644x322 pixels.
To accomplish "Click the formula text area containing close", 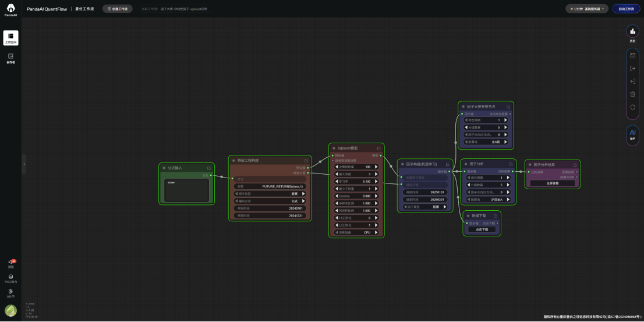I will [186, 190].
